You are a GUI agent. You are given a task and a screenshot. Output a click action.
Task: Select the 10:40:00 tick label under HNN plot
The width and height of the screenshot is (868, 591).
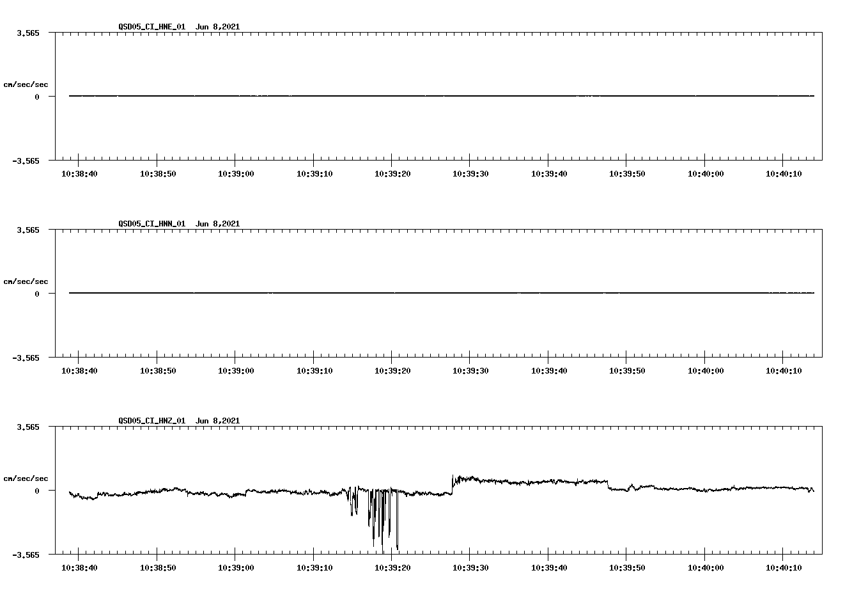tap(706, 371)
